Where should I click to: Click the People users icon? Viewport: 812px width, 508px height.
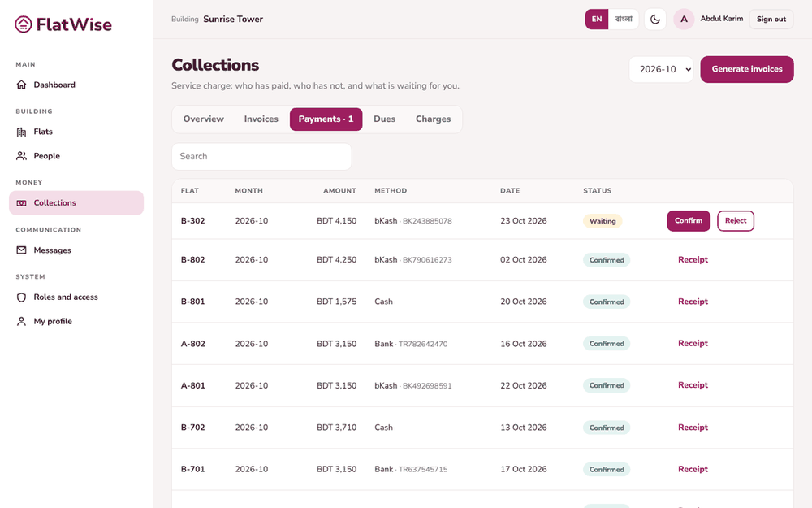point(21,155)
